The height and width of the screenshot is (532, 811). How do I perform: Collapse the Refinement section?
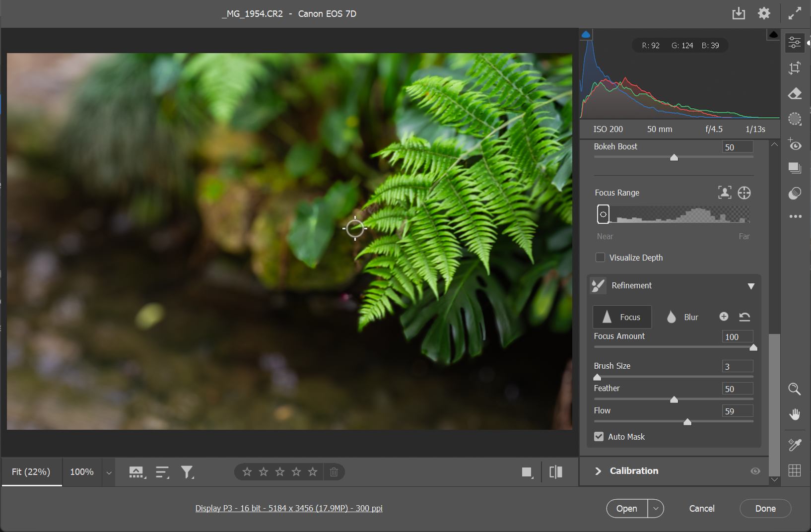751,286
